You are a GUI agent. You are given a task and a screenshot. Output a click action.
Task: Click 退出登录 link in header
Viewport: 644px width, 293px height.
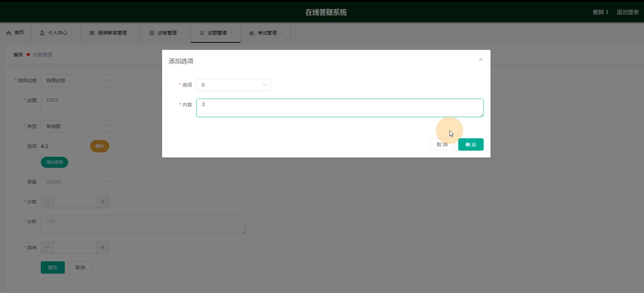pos(627,12)
